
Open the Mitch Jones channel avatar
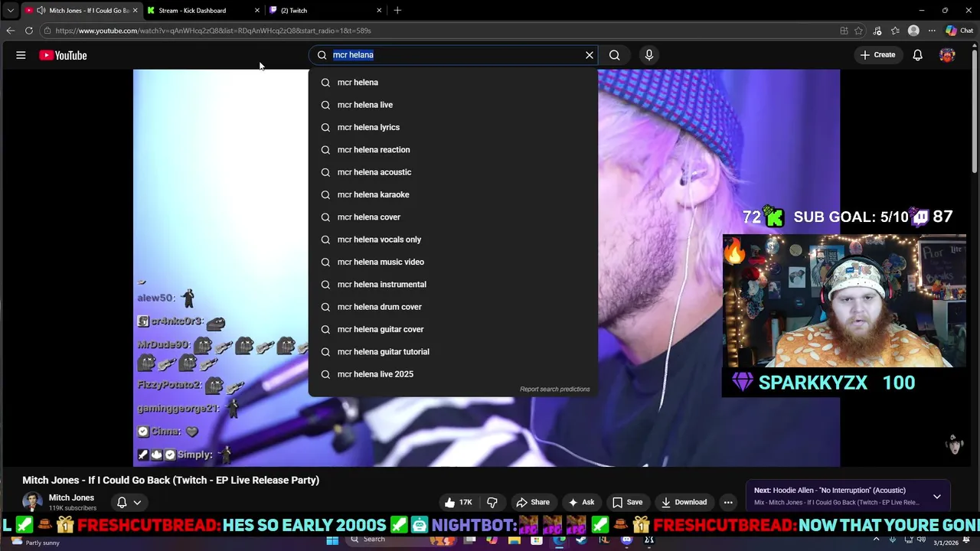tap(32, 502)
